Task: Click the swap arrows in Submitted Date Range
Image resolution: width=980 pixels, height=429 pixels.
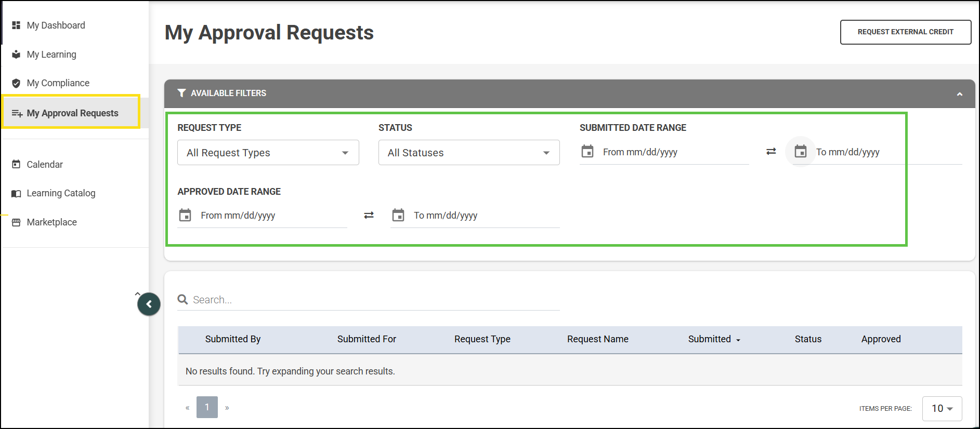Action: click(x=771, y=152)
